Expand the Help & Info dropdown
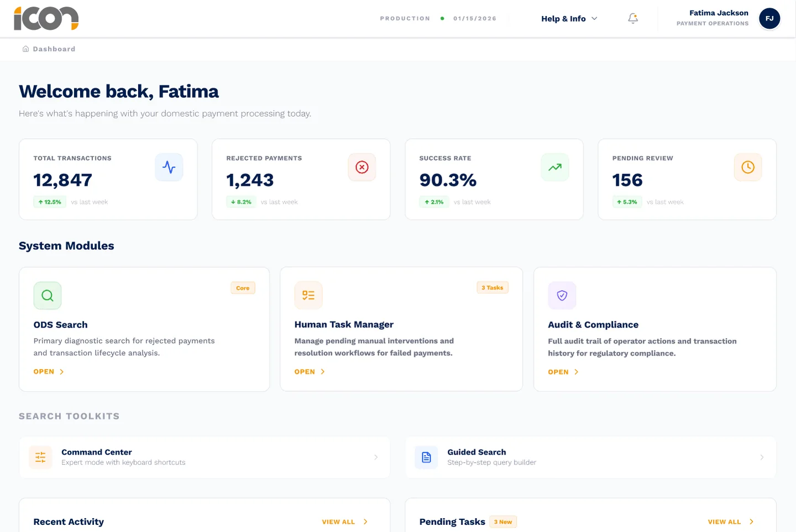The width and height of the screenshot is (796, 532). pyautogui.click(x=569, y=18)
